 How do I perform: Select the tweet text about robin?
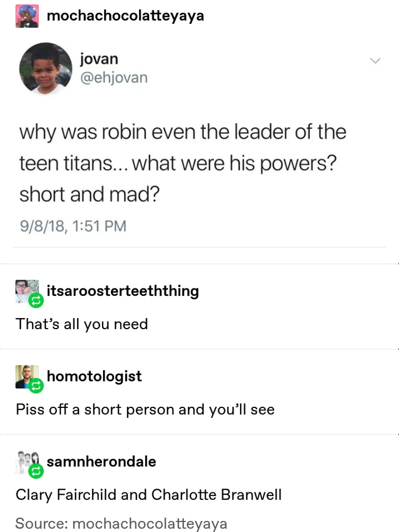(x=182, y=163)
